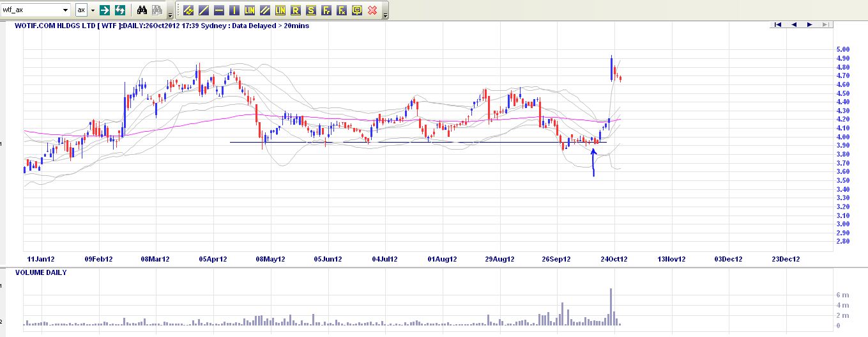Click the VOLUME DAILY panel label
868x337 pixels.
click(41, 272)
